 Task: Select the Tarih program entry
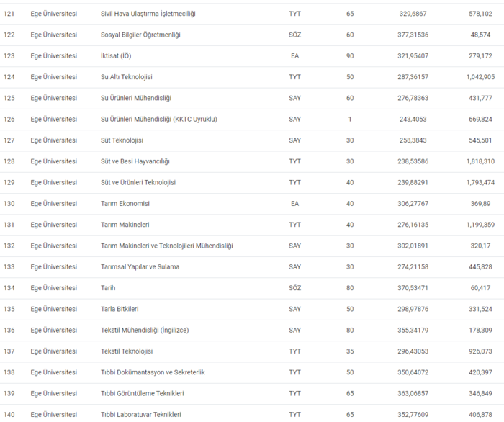pyautogui.click(x=109, y=288)
